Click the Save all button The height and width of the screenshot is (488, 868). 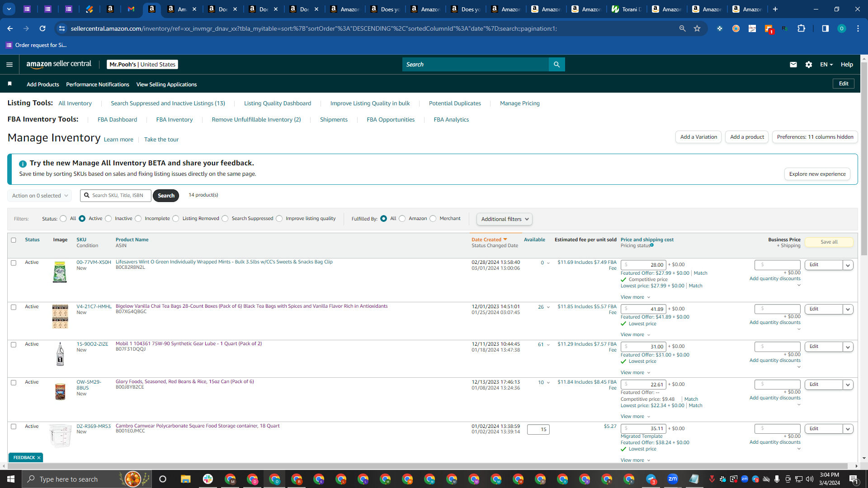tap(829, 242)
